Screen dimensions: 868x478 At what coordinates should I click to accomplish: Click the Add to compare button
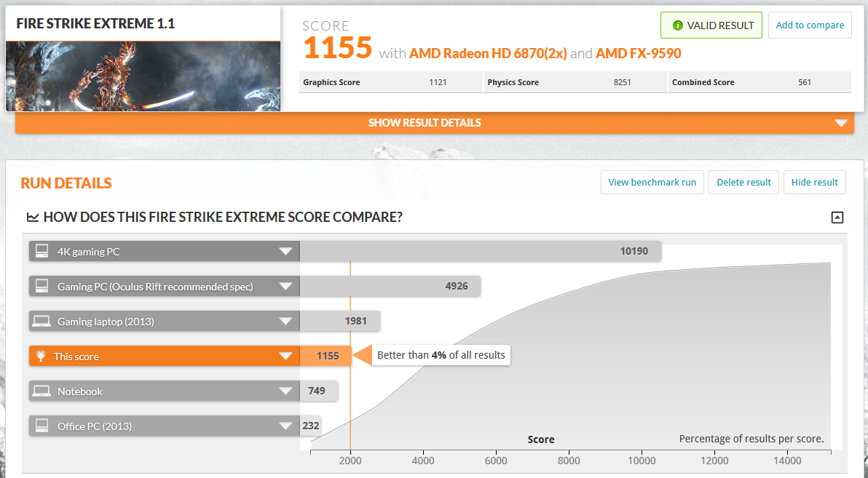810,25
